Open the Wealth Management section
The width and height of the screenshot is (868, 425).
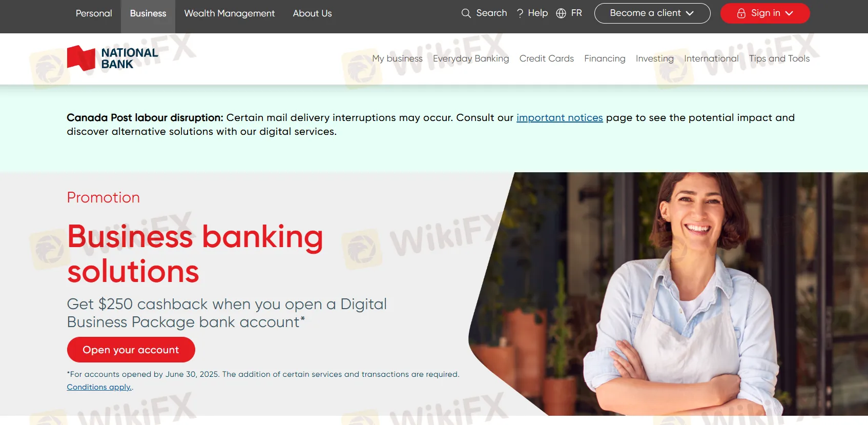point(230,13)
